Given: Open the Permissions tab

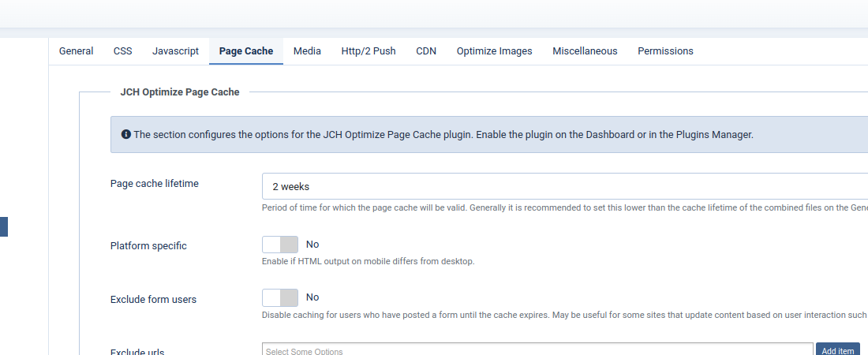Looking at the screenshot, I should coord(665,51).
